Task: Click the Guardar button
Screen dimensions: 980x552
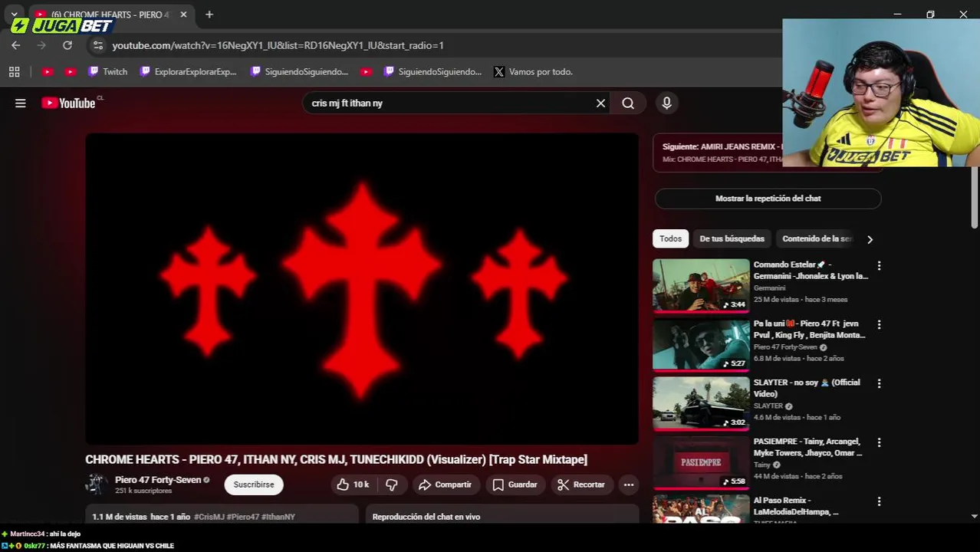Action: (515, 485)
